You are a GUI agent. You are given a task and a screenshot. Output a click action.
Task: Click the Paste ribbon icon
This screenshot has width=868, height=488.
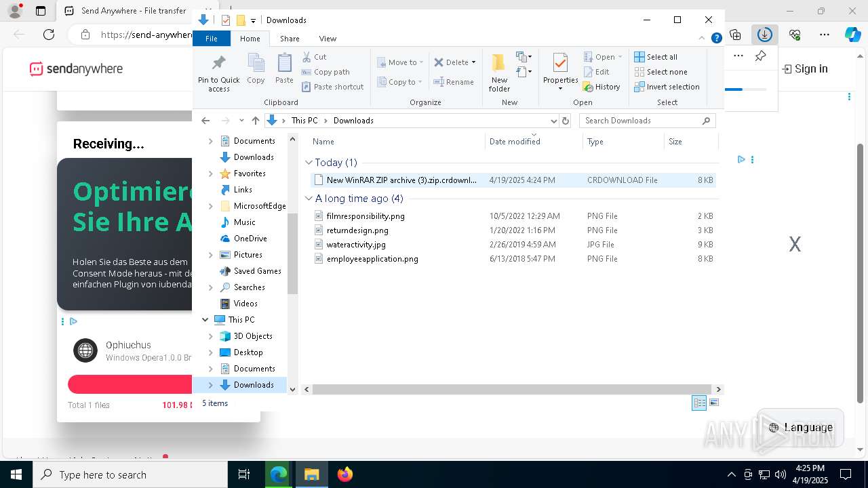[284, 69]
